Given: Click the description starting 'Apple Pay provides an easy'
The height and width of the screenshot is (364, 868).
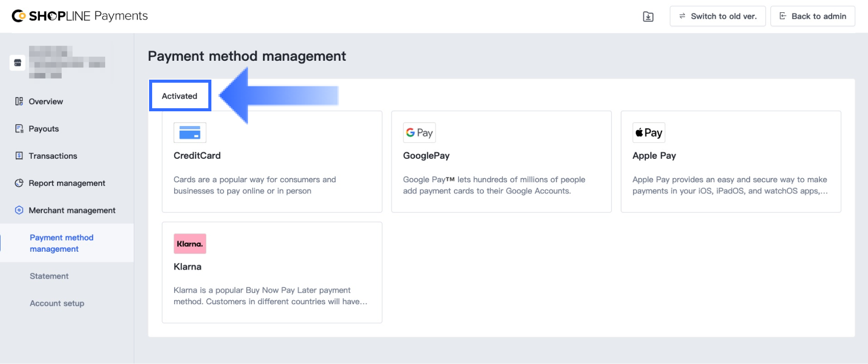Looking at the screenshot, I should pos(730,185).
